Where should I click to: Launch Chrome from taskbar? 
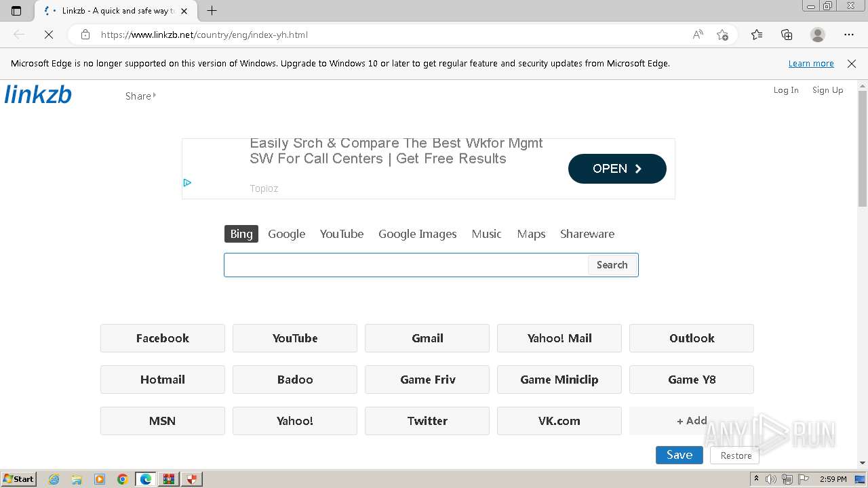pyautogui.click(x=123, y=479)
